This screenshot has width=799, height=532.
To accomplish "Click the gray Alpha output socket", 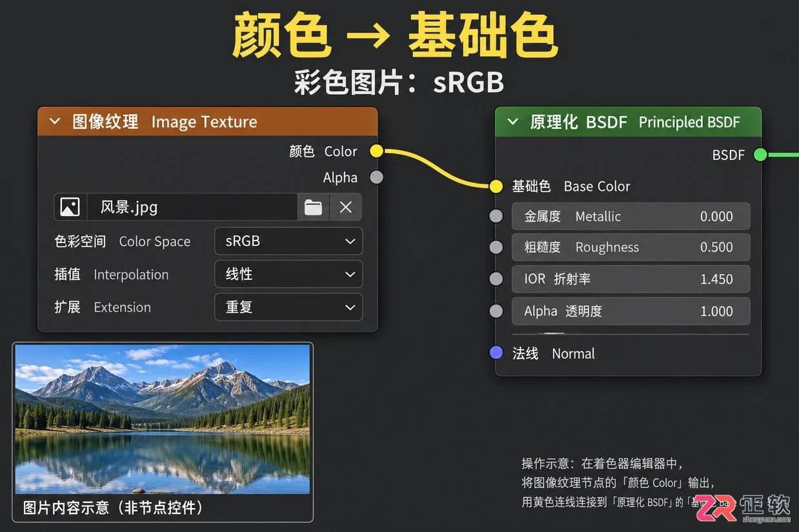I will coord(376,177).
